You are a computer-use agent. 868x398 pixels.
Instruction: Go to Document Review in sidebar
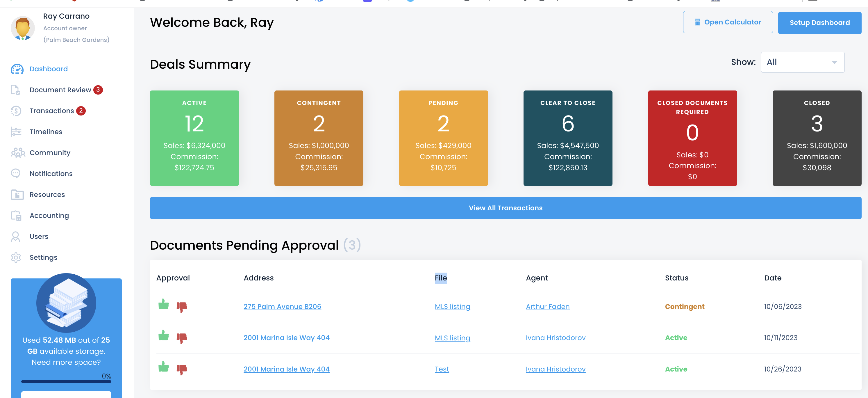[60, 90]
